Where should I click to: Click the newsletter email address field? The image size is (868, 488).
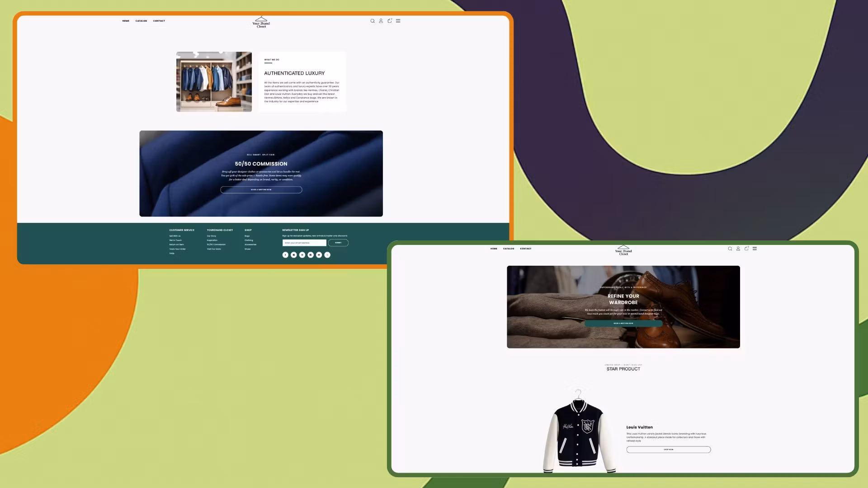304,243
